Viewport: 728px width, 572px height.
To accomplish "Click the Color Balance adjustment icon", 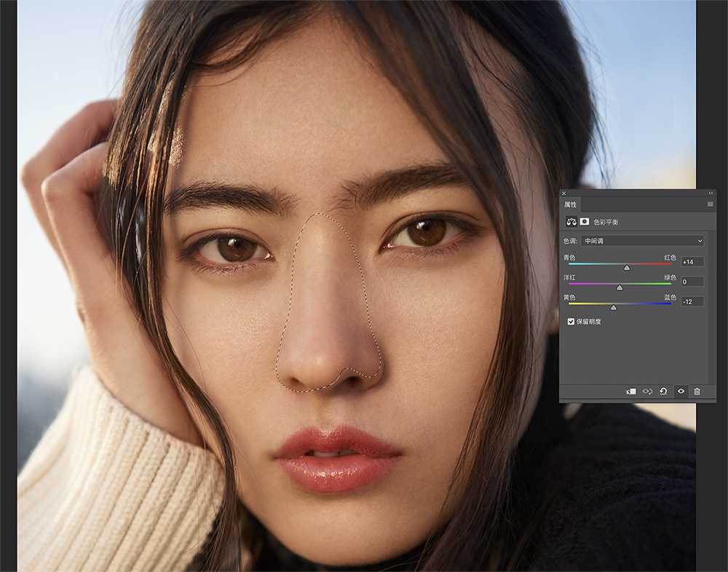I will (571, 222).
